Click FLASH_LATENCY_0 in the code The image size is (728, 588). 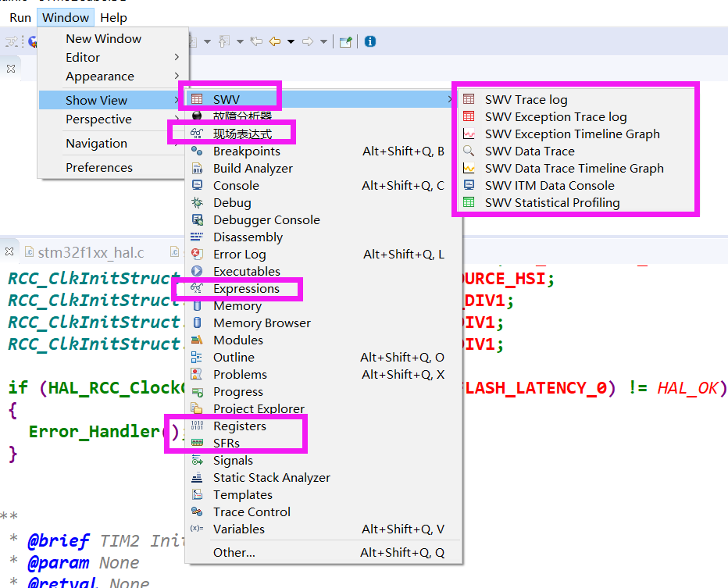pos(537,387)
